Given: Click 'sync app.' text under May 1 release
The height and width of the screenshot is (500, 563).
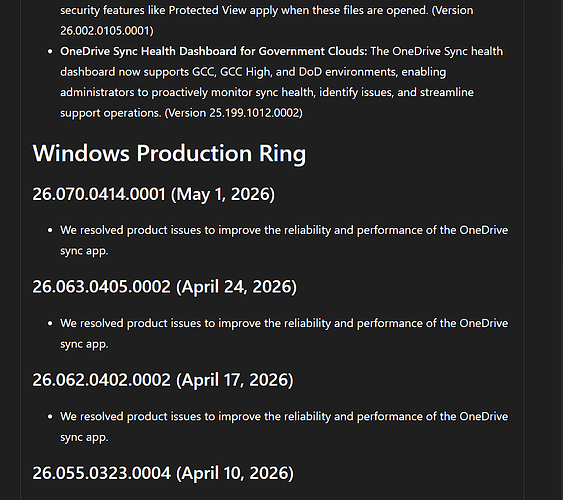Looking at the screenshot, I should [84, 251].
